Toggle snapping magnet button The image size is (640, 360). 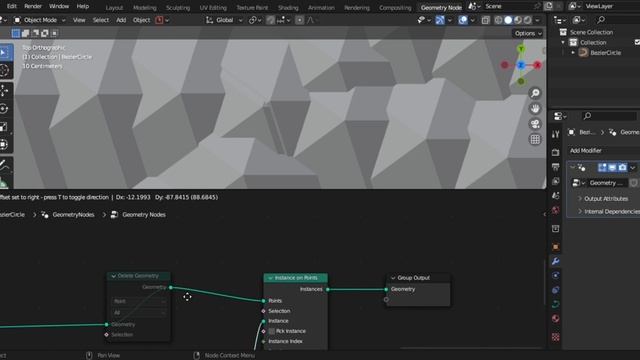coord(271,20)
